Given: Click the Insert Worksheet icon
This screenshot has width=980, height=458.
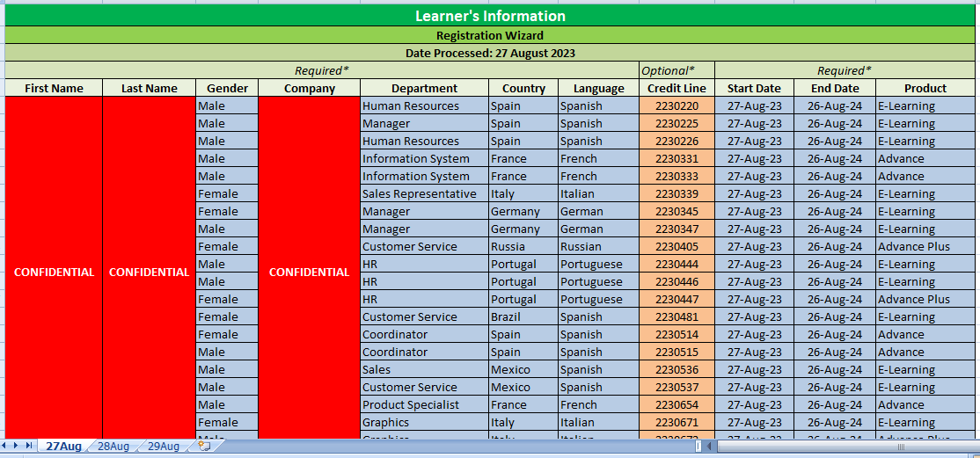Looking at the screenshot, I should point(204,446).
